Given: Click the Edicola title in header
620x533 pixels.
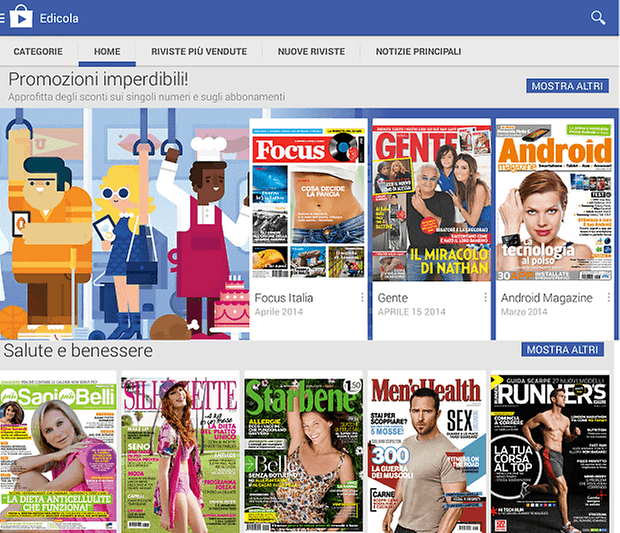Looking at the screenshot, I should coord(59,18).
